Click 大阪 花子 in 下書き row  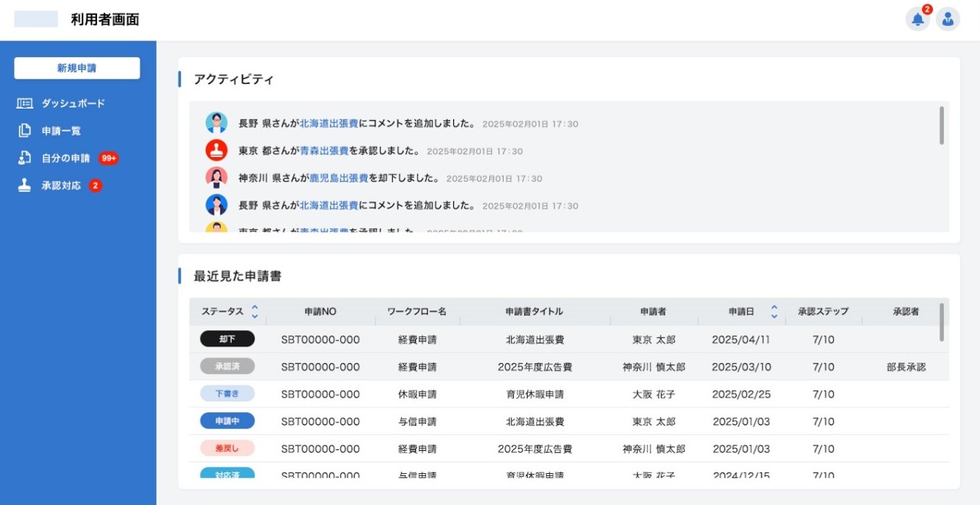[654, 394]
